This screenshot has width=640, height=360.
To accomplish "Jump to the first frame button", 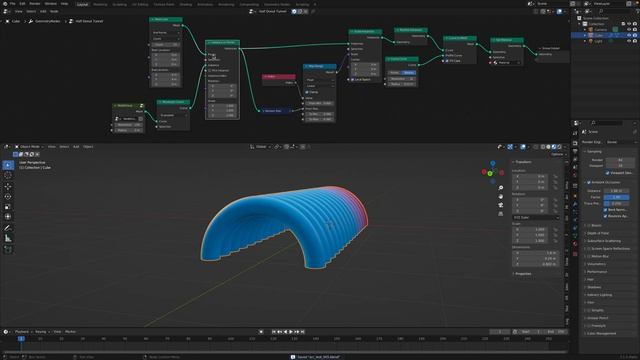I will [274, 332].
